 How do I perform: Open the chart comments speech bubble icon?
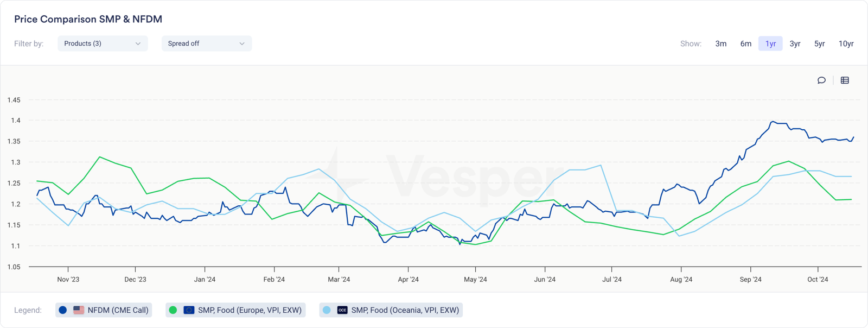coord(821,80)
